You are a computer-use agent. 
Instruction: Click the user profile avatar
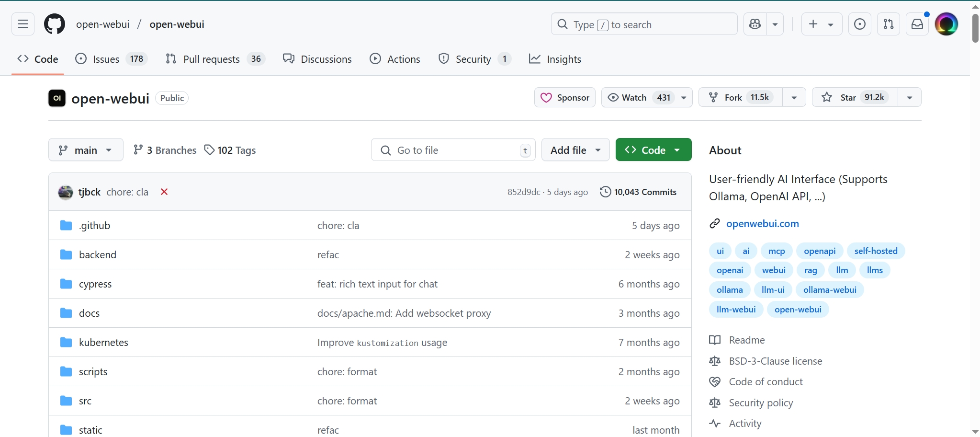tap(946, 24)
